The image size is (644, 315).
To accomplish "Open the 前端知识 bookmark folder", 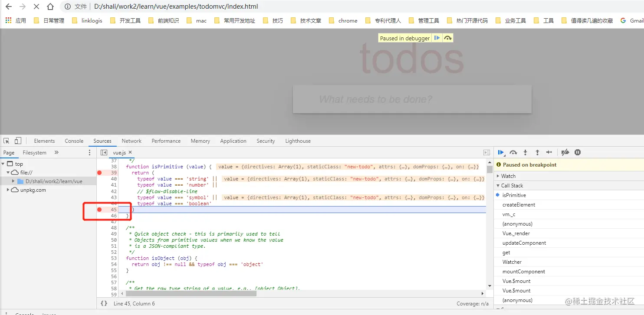I will pyautogui.click(x=164, y=20).
